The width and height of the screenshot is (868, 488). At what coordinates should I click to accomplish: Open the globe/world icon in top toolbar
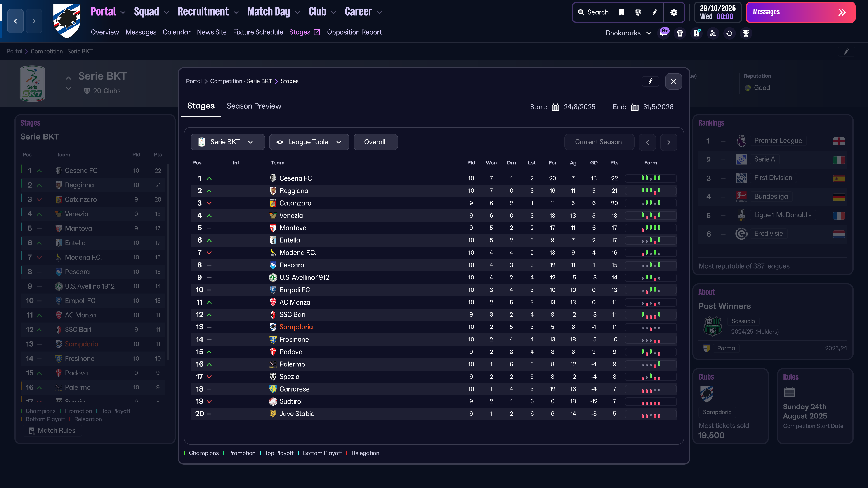pyautogui.click(x=637, y=12)
